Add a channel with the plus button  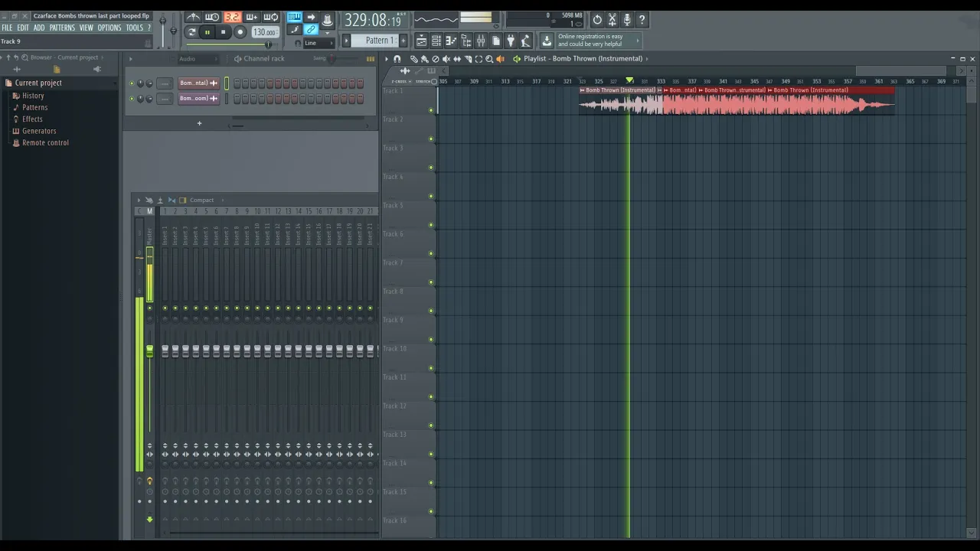(199, 123)
